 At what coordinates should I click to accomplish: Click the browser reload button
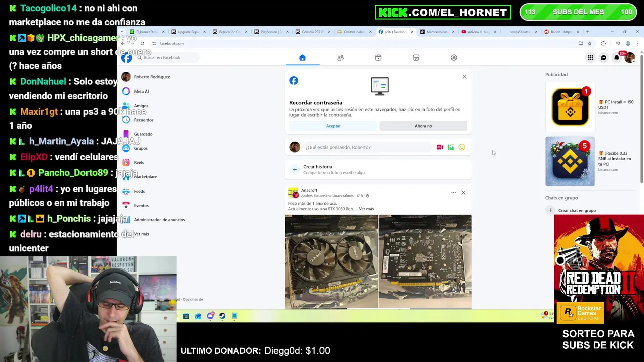click(142, 43)
